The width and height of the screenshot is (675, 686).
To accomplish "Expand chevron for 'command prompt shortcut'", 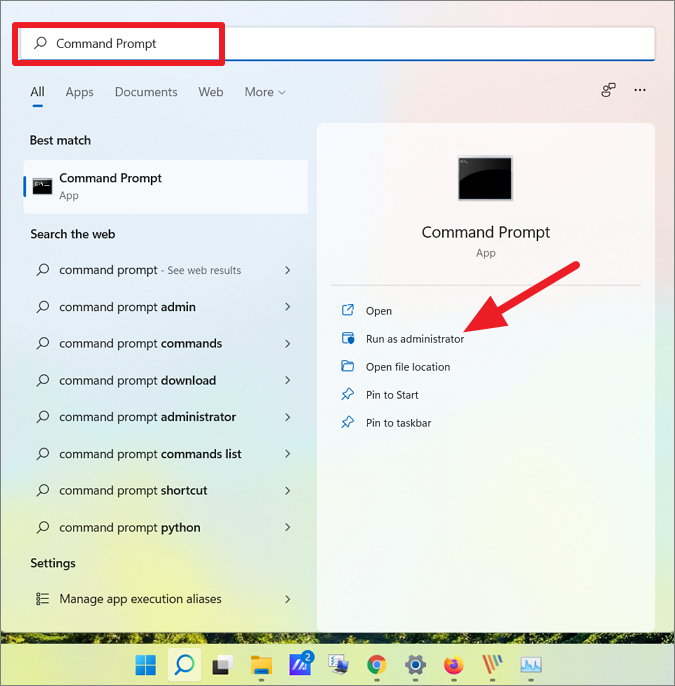I will pos(288,491).
